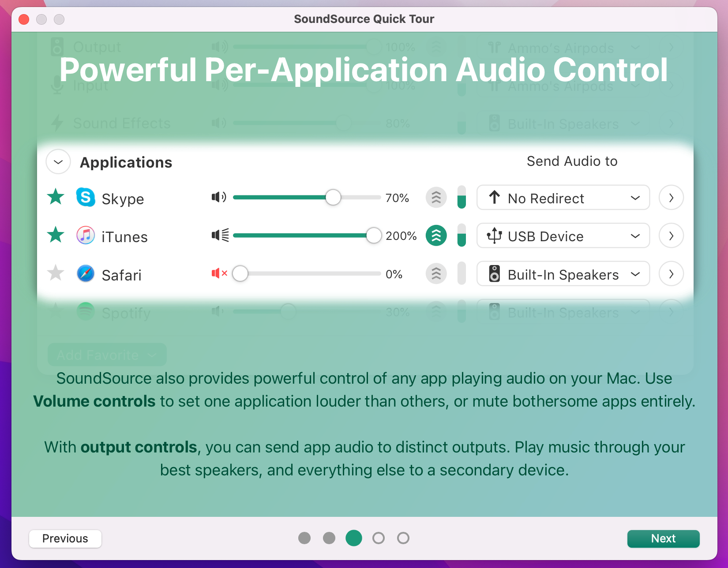The width and height of the screenshot is (728, 568).
Task: Mark Safari as favorite with gray star
Action: (56, 273)
